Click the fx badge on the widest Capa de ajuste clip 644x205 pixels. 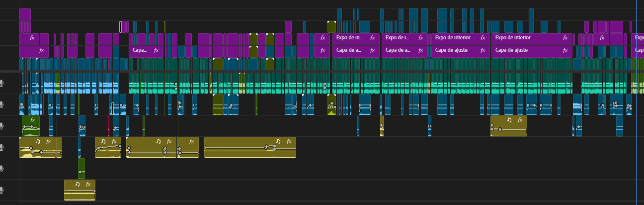tap(565, 50)
